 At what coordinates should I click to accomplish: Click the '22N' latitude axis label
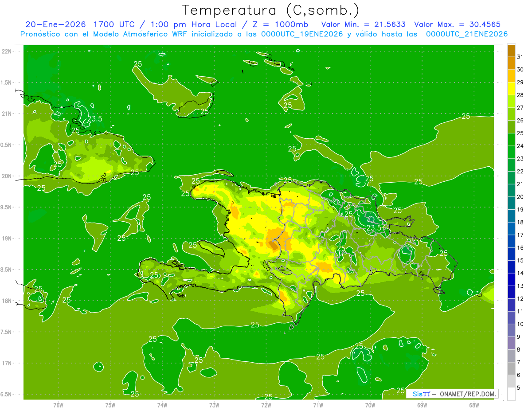pyautogui.click(x=7, y=51)
